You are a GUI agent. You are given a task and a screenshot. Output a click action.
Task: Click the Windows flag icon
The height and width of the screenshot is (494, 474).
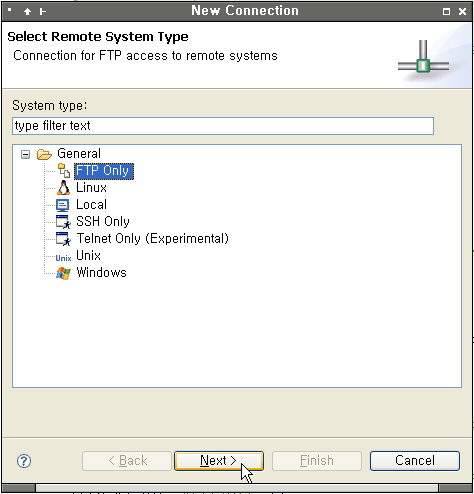point(63,273)
